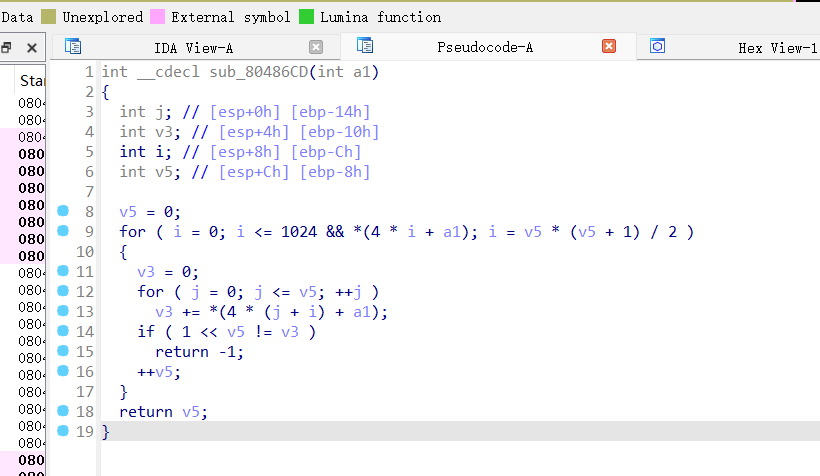This screenshot has height=476, width=820.
Task: Toggle breakpoint dot on line 12
Action: pyautogui.click(x=63, y=290)
